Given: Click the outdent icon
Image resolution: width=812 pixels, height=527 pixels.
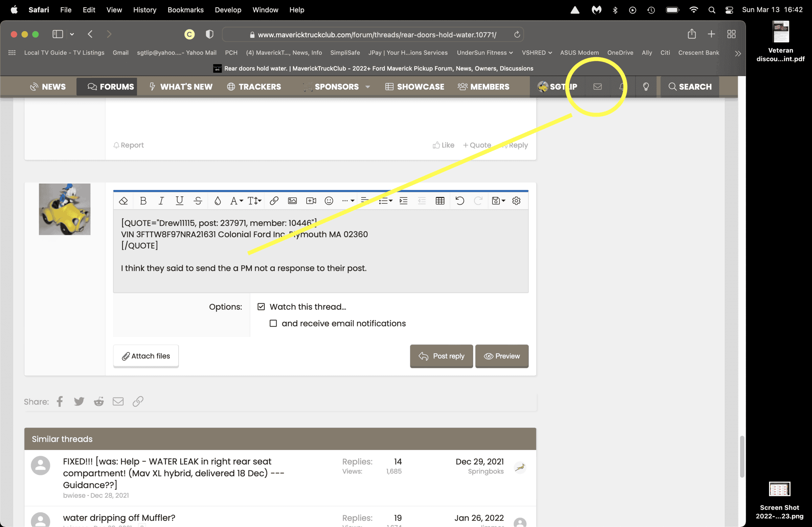Looking at the screenshot, I should pos(422,201).
